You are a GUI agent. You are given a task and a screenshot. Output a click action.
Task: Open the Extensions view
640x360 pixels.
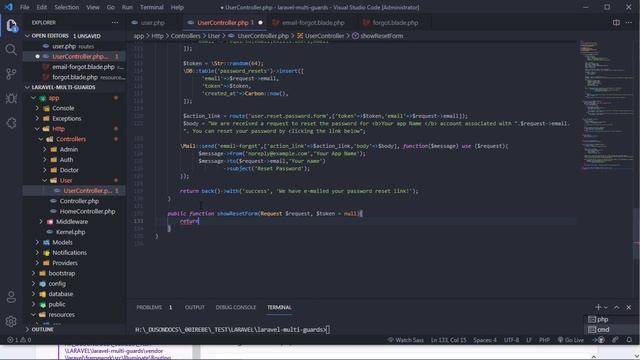11,123
